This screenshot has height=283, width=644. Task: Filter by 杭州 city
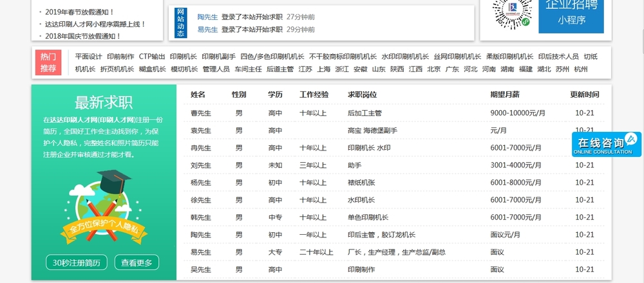pyautogui.click(x=581, y=69)
